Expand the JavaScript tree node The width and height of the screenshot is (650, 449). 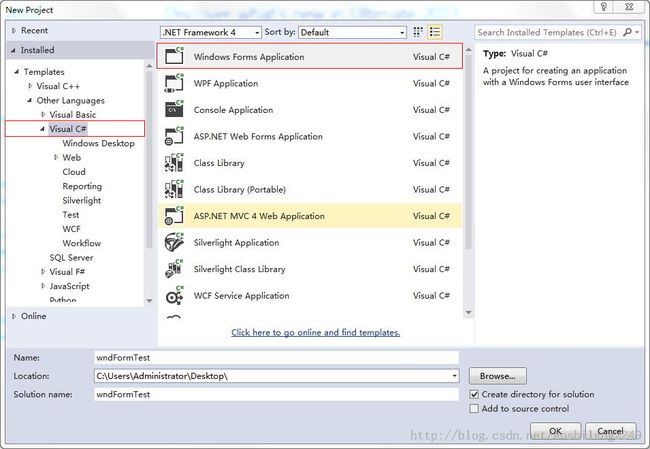click(x=43, y=286)
